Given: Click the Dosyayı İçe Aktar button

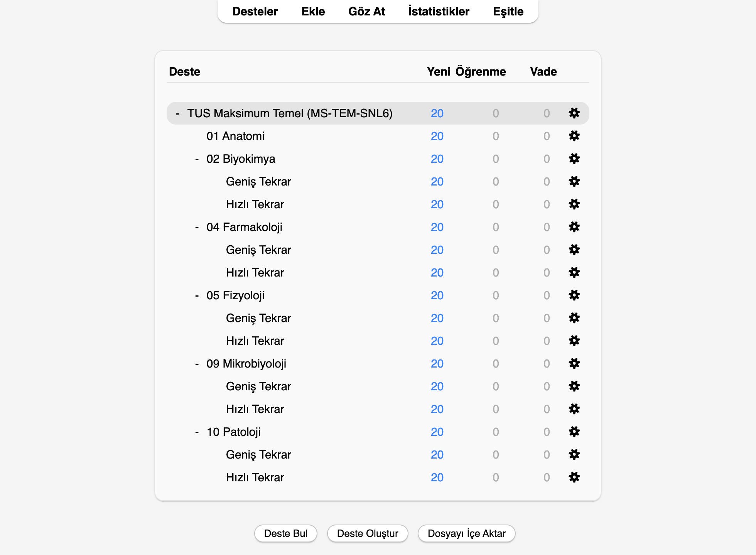Looking at the screenshot, I should coord(467,533).
